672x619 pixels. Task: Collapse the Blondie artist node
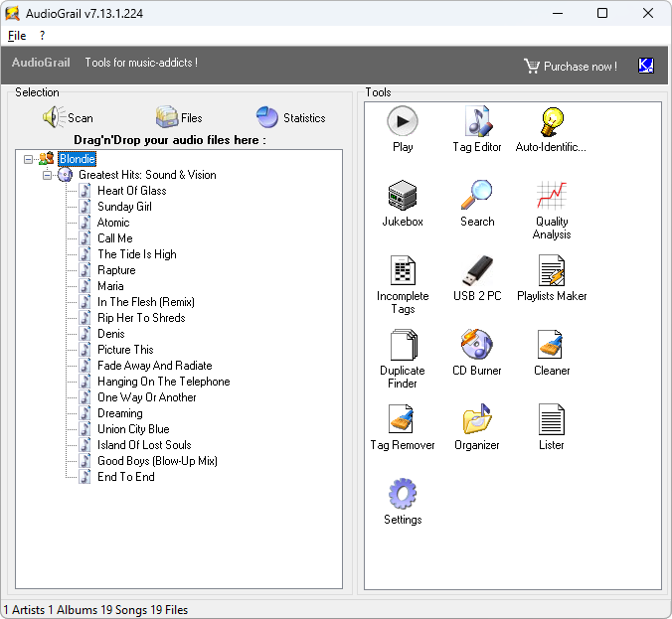coord(28,159)
